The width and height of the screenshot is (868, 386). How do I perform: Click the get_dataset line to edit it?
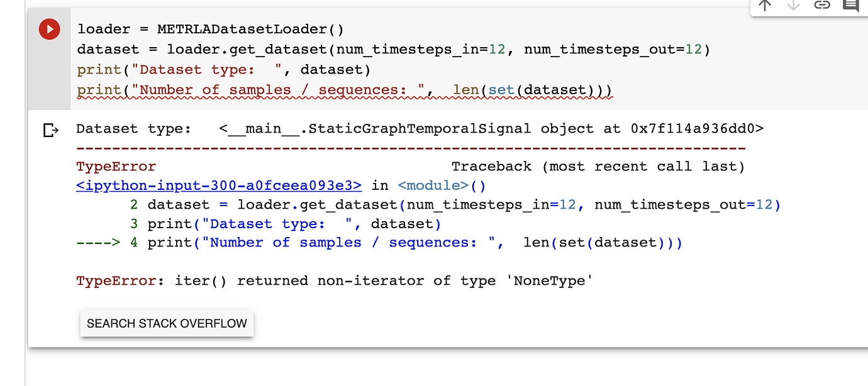point(314,49)
